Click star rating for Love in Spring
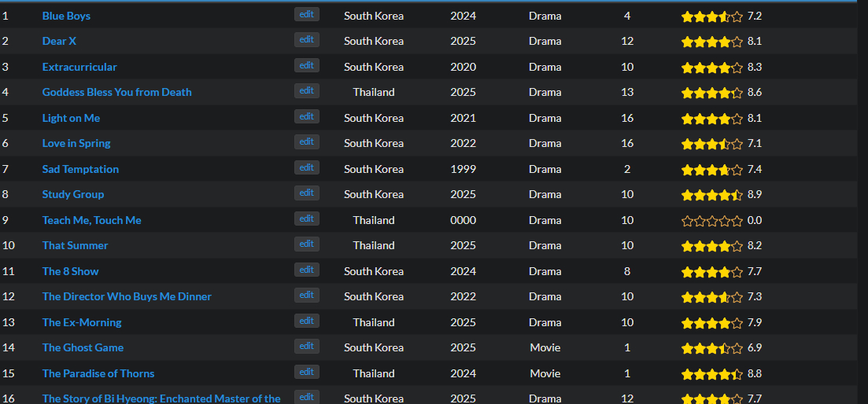The image size is (868, 404). click(x=711, y=144)
